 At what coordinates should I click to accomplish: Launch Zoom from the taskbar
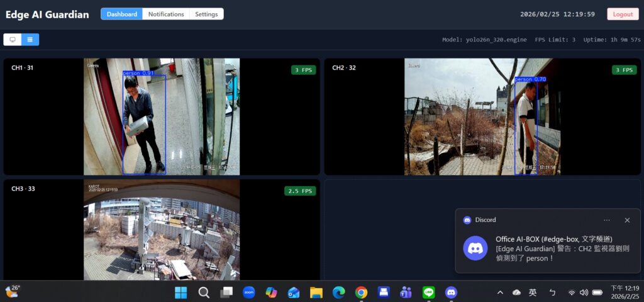pos(248,292)
